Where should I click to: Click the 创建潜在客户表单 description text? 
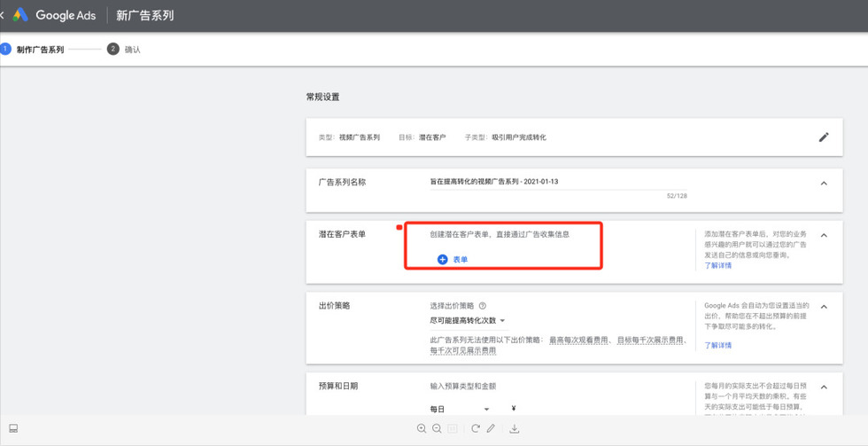pos(500,234)
